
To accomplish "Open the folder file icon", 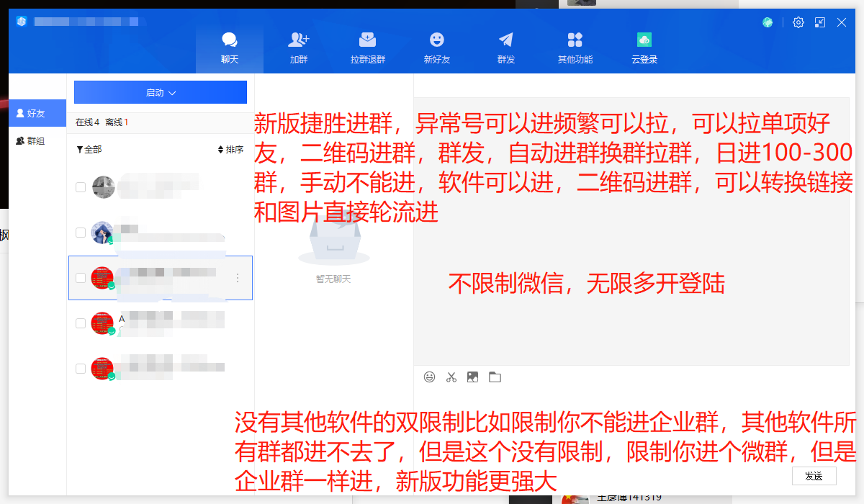I will click(x=495, y=377).
